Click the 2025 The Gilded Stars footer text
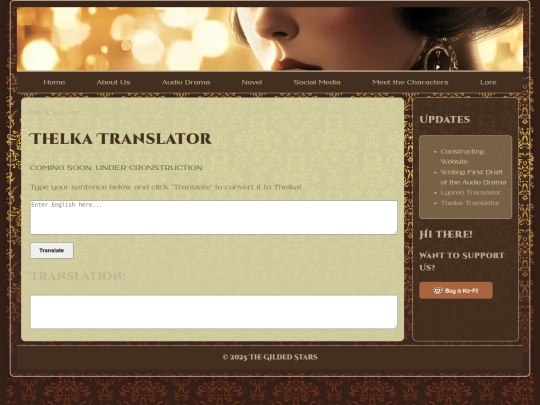This screenshot has width=540, height=405. 270,357
